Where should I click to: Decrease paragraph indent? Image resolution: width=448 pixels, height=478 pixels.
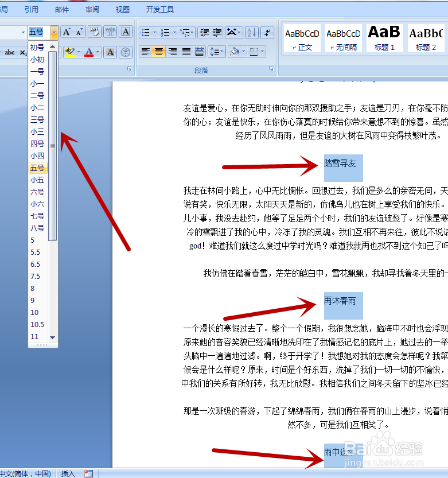[204, 33]
